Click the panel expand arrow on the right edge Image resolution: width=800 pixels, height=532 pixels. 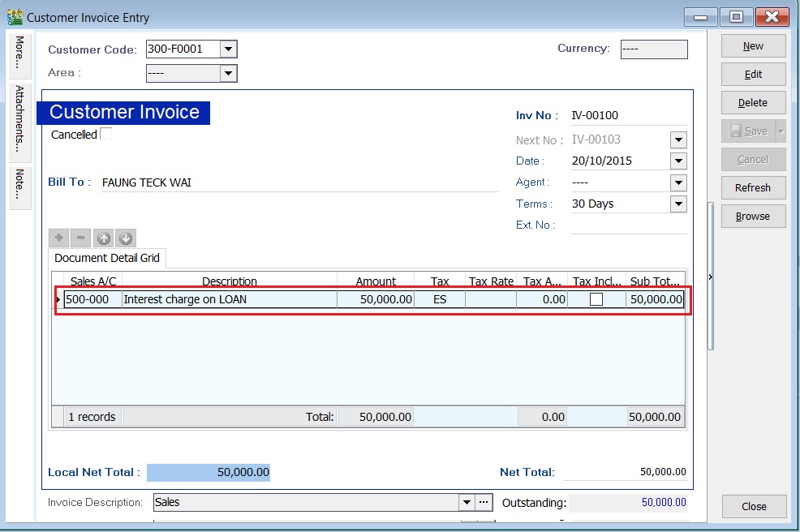pyautogui.click(x=710, y=277)
